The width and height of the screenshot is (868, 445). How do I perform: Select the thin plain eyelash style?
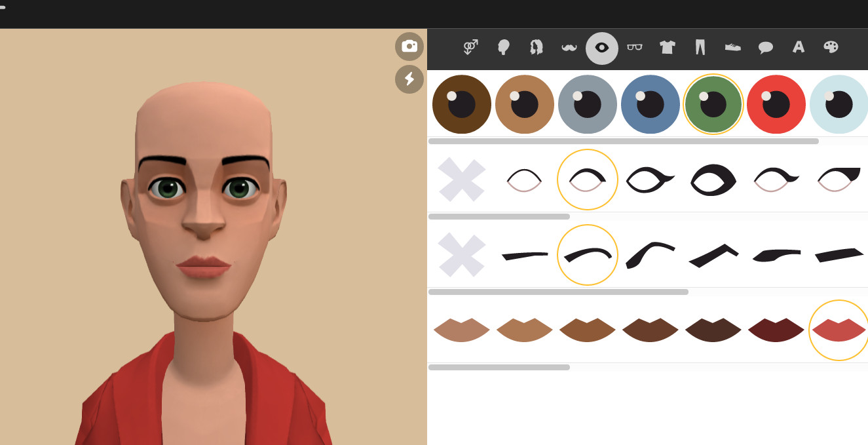pos(525,180)
